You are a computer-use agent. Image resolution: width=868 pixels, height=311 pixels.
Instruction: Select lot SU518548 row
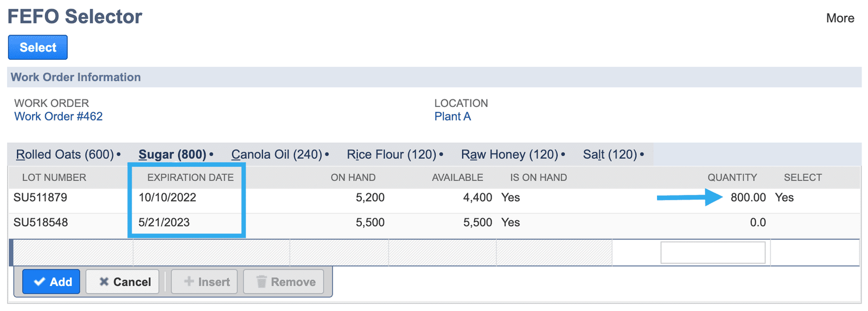click(434, 223)
